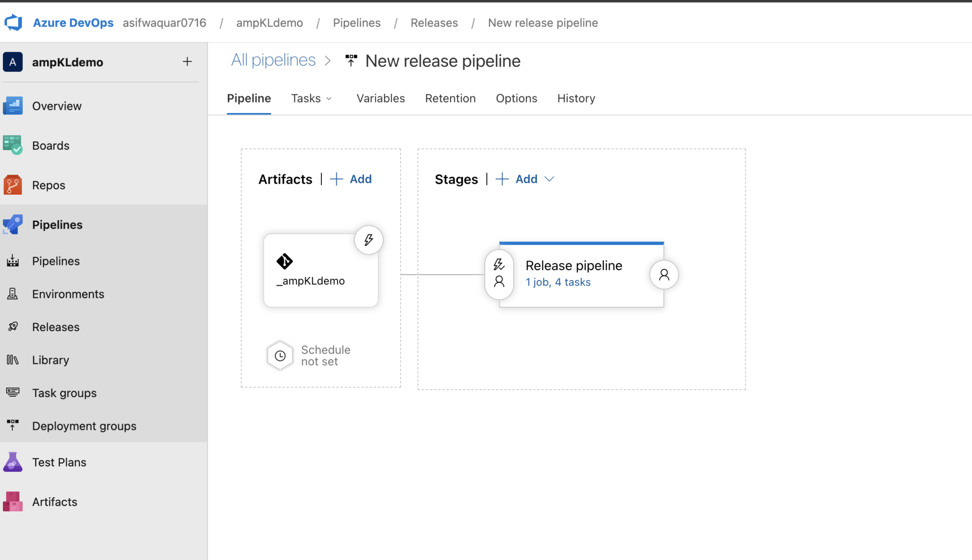
Task: Select Task groups from the sidebar
Action: pyautogui.click(x=64, y=392)
